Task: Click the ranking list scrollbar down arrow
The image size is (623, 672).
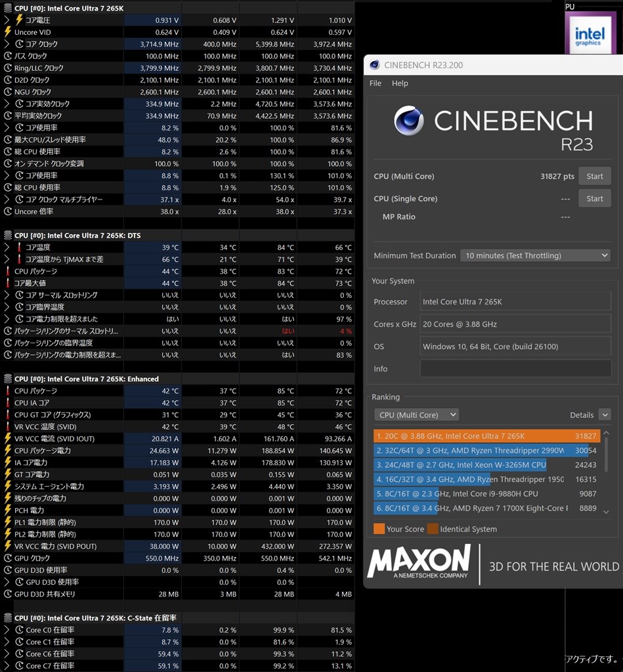Action: click(606, 512)
